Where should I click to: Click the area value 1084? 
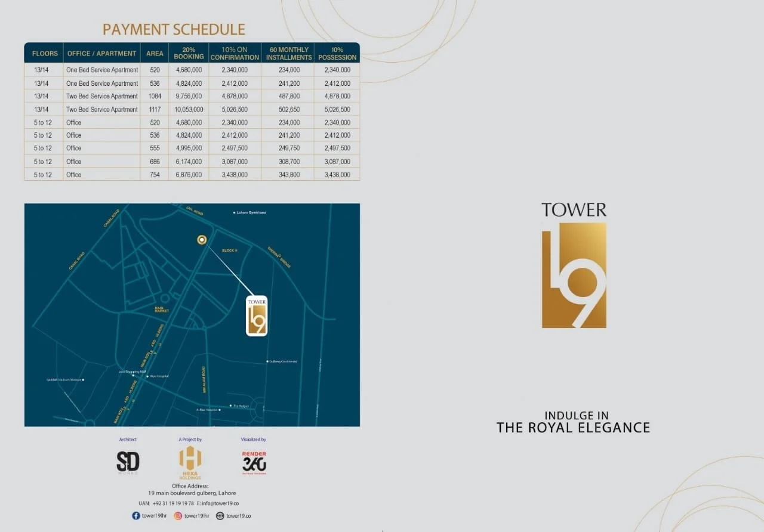coord(155,96)
